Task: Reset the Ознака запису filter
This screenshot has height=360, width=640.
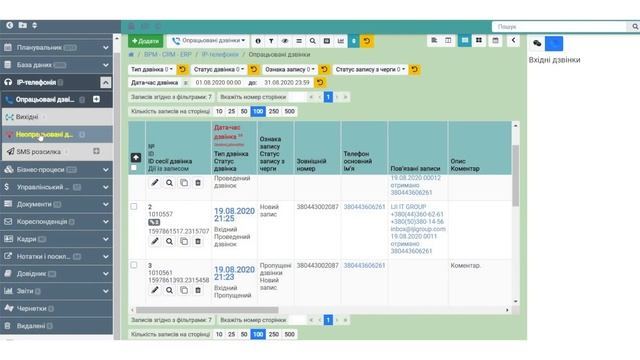Action: click(324, 69)
